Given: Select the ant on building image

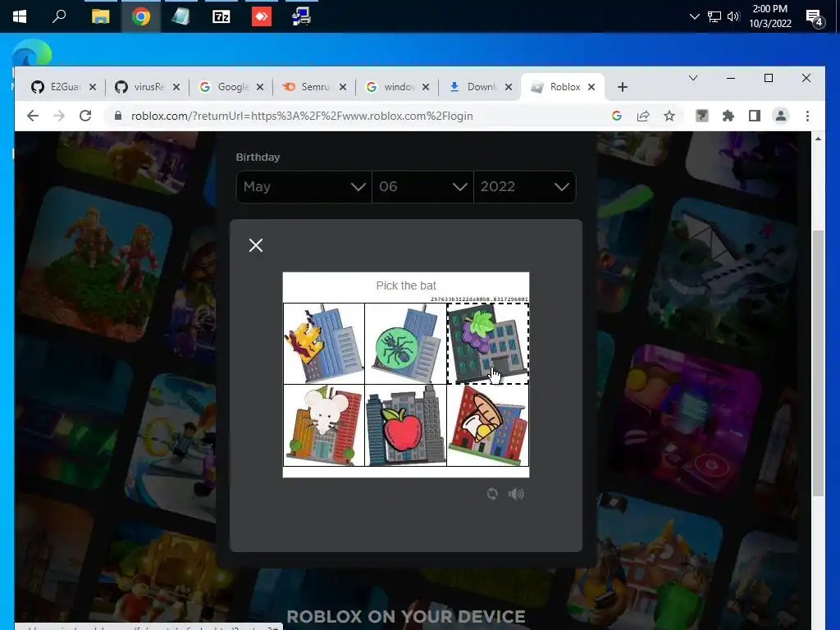Looking at the screenshot, I should click(405, 344).
